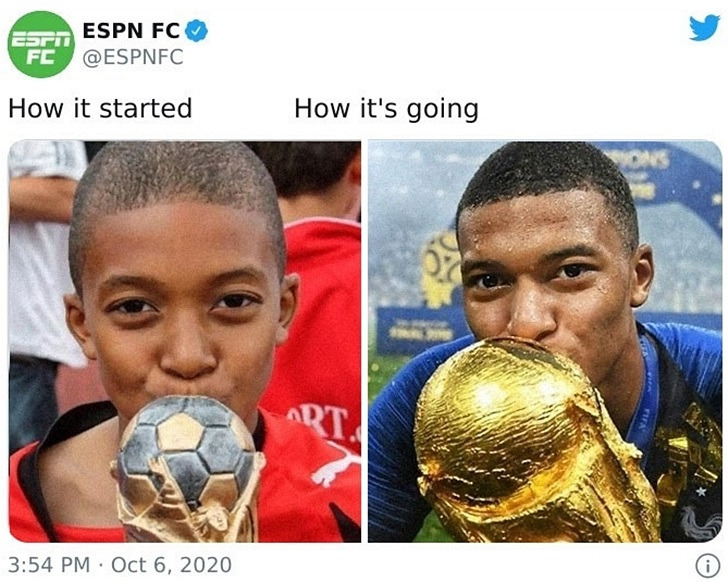Open the left childhood photo thumbnail

185,341
